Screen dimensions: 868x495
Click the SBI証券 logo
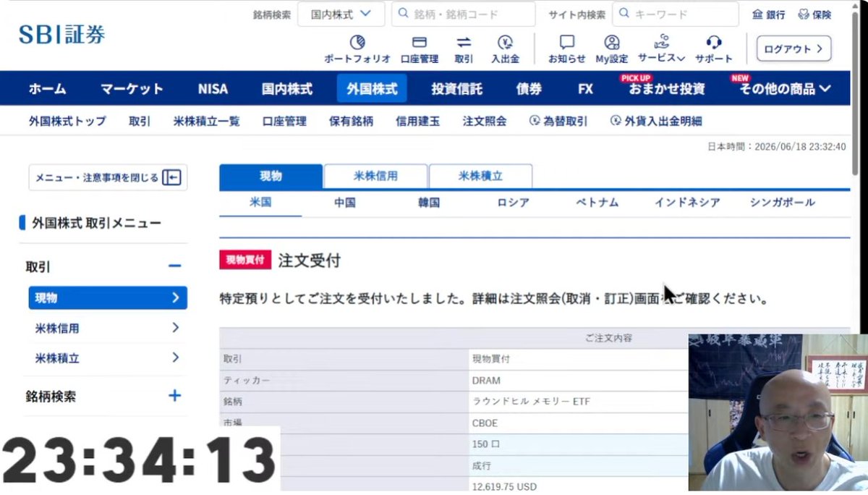tap(61, 33)
